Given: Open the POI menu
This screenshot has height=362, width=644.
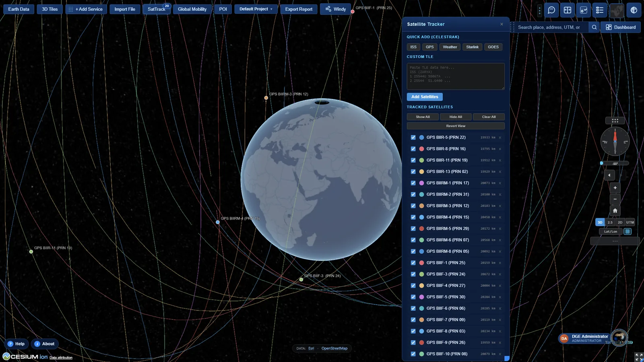Looking at the screenshot, I should coord(223,9).
